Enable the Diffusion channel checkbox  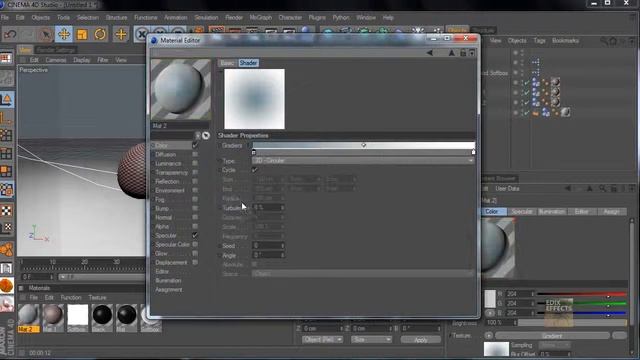pos(195,154)
